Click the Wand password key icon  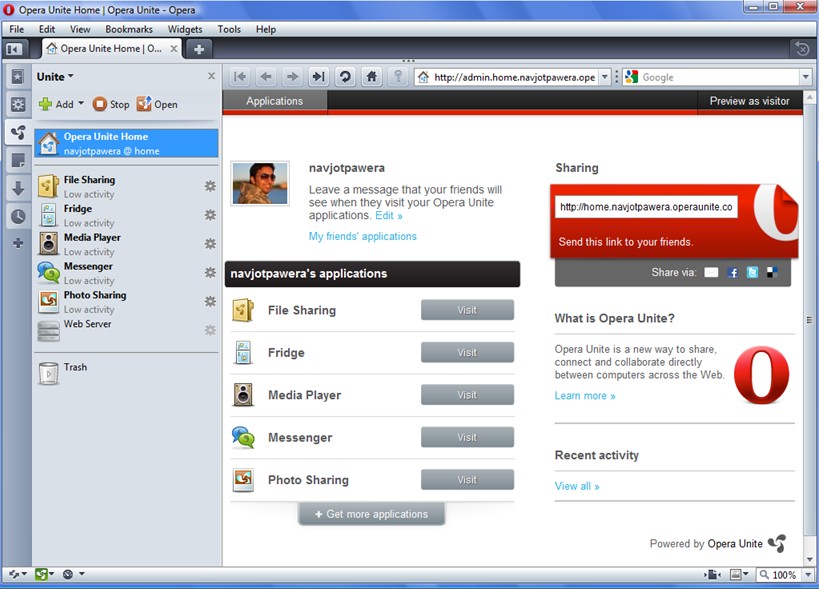pyautogui.click(x=398, y=77)
